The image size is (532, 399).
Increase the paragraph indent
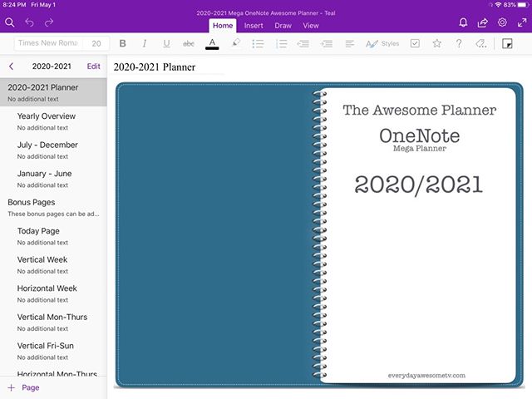point(327,44)
